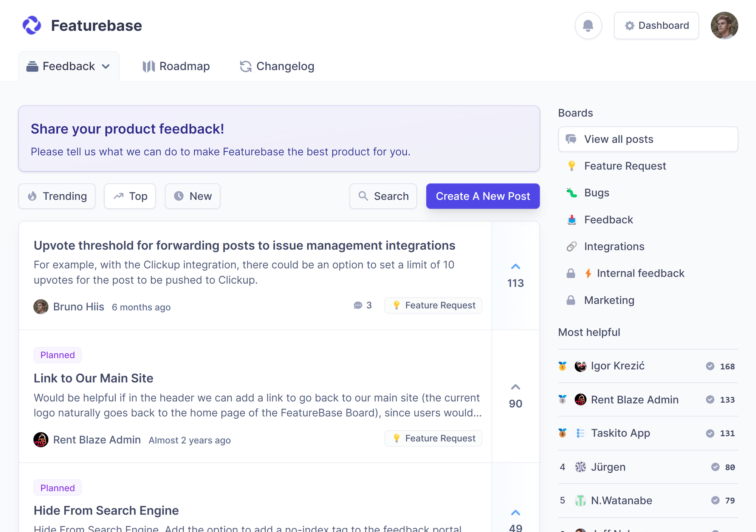This screenshot has height=532, width=756.
Task: Open the Integrations board paperclip icon
Action: click(572, 246)
